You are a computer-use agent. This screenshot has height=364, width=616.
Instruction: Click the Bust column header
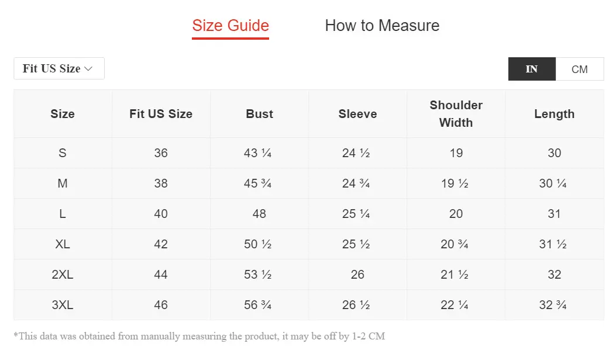tap(259, 114)
